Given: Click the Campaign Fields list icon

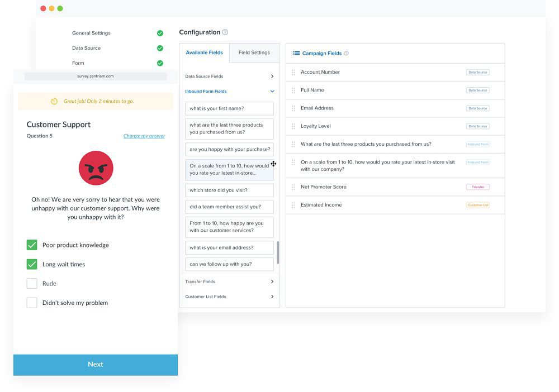Looking at the screenshot, I should point(296,54).
